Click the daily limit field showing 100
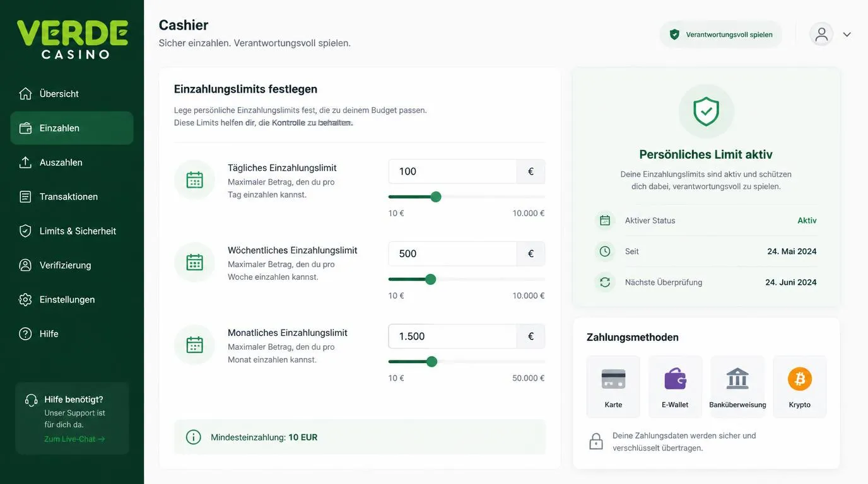Screen dimensions: 868x484 (453, 171)
